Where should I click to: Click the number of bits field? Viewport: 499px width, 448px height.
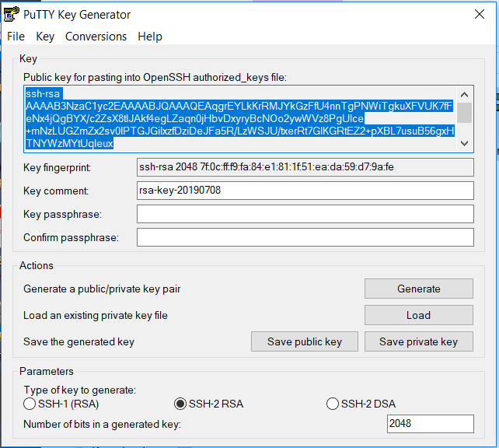[430, 424]
